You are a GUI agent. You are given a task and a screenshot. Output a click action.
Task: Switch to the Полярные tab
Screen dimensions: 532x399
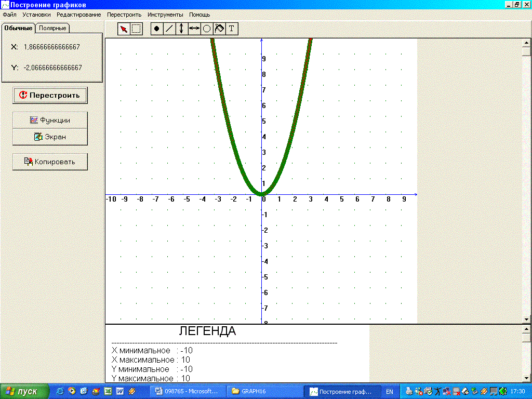(x=52, y=28)
